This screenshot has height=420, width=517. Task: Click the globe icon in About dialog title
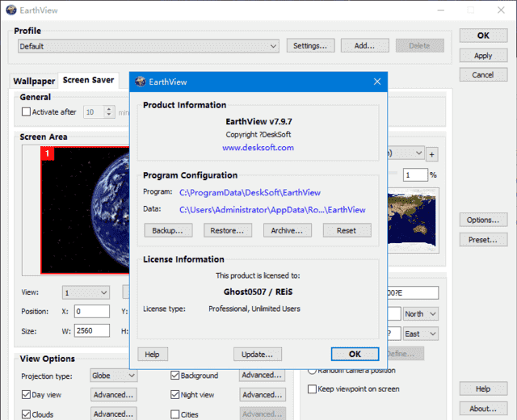click(x=141, y=82)
